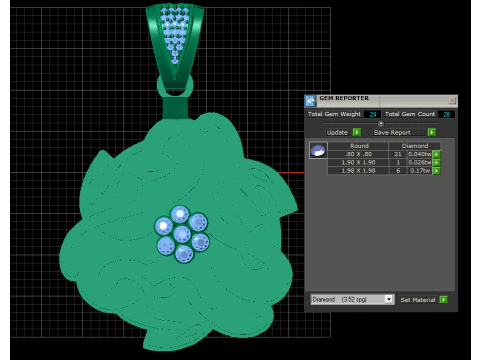
Task: Click the green arrow in the 1.90 X 1.90 row
Action: click(x=436, y=163)
